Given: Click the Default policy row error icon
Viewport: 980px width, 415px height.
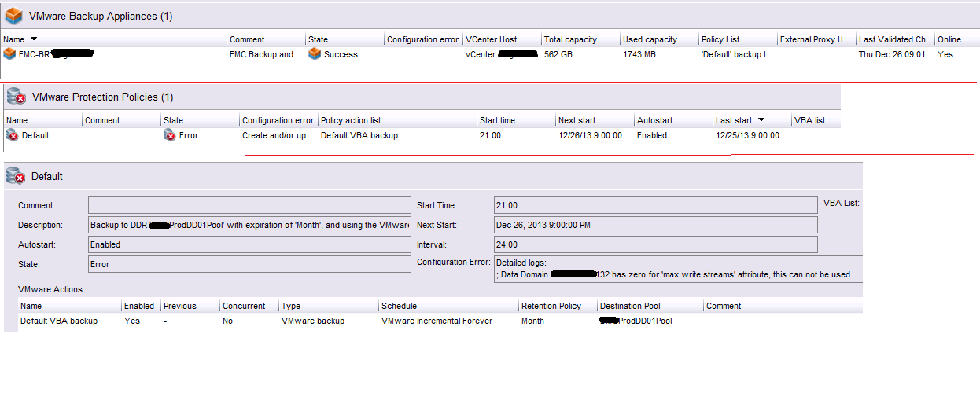Looking at the screenshot, I should coord(13,135).
